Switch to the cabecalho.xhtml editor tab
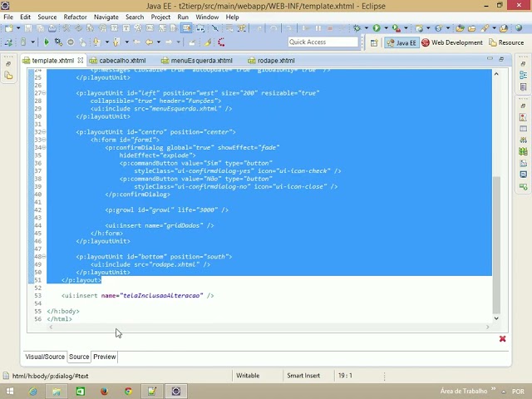This screenshot has height=399, width=532. pos(118,61)
